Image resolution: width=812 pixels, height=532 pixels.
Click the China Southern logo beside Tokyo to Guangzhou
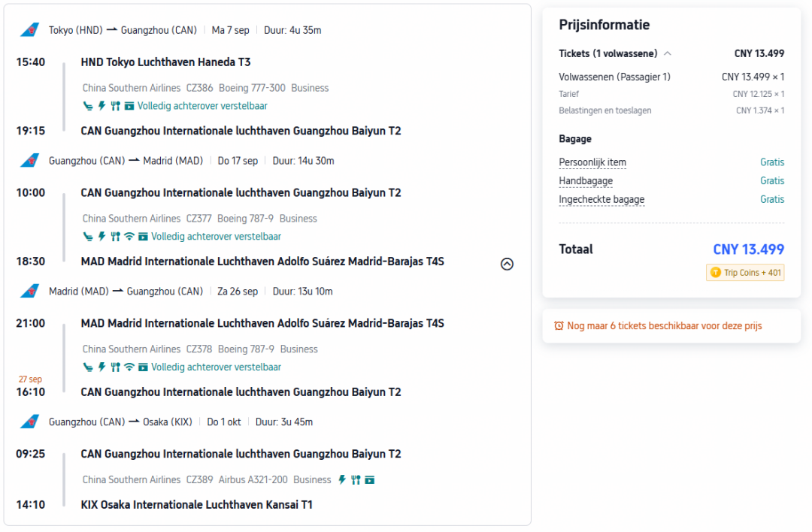pyautogui.click(x=29, y=30)
